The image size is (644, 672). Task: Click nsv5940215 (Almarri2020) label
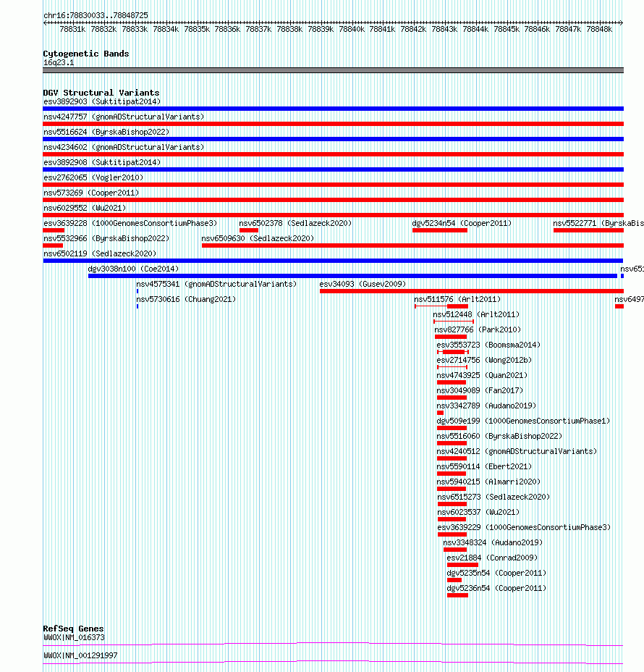click(x=488, y=482)
